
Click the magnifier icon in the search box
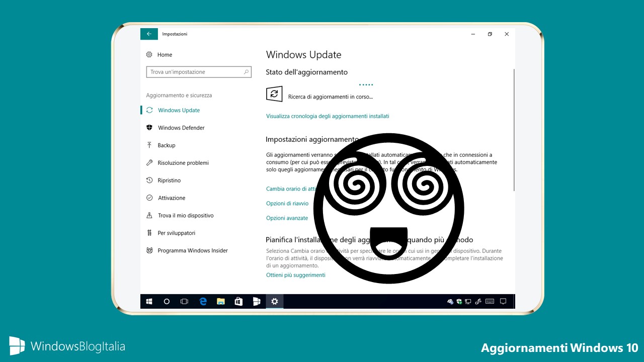point(246,72)
